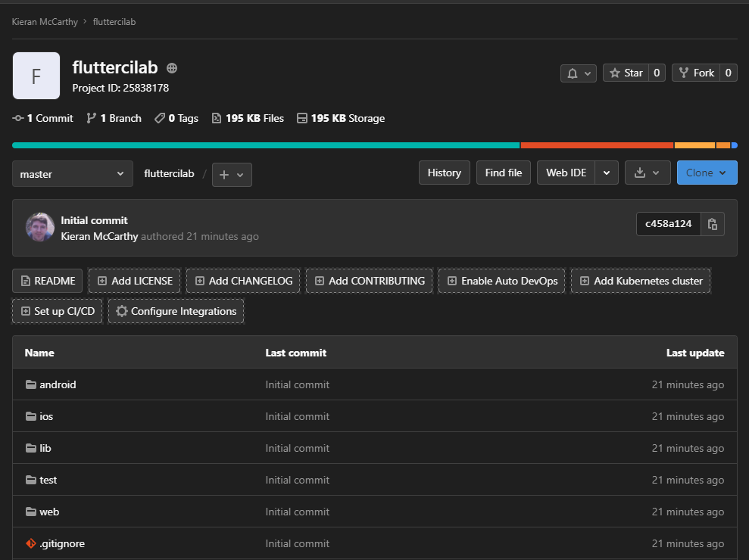Screen dimensions: 749x560
Task: Click the android folder icon
Action: point(31,384)
